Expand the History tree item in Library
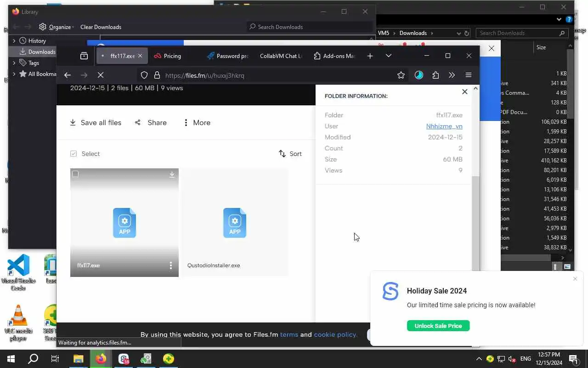 tap(14, 40)
